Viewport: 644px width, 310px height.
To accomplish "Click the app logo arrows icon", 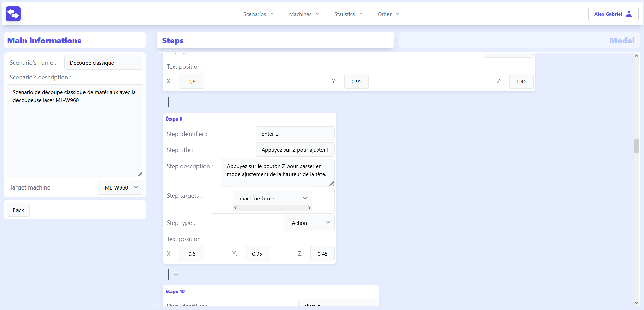I will [13, 14].
